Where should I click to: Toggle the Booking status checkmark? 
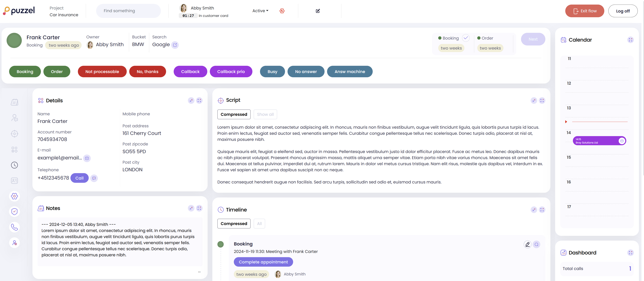pyautogui.click(x=465, y=38)
